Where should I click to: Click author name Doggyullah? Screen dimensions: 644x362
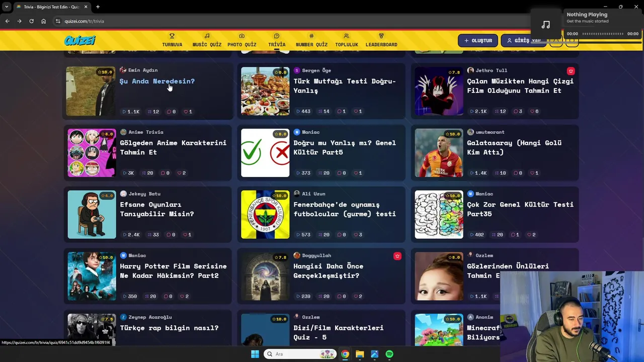point(316,255)
